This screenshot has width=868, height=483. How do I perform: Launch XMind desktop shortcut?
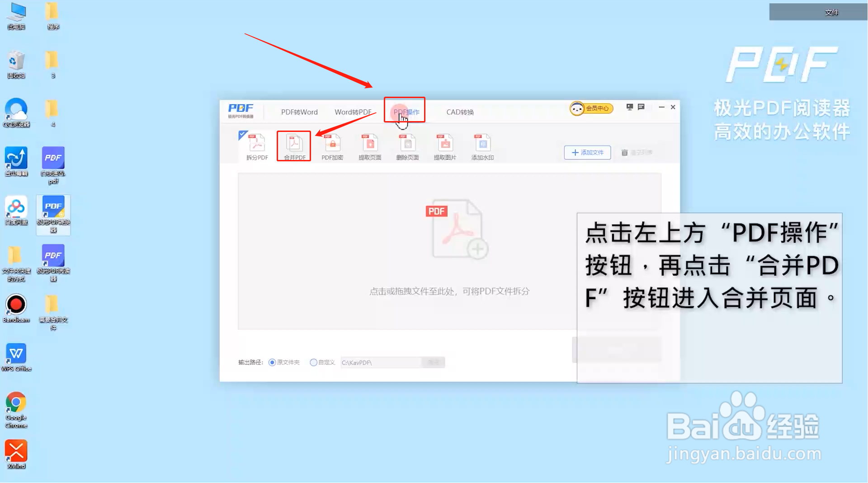pyautogui.click(x=16, y=455)
